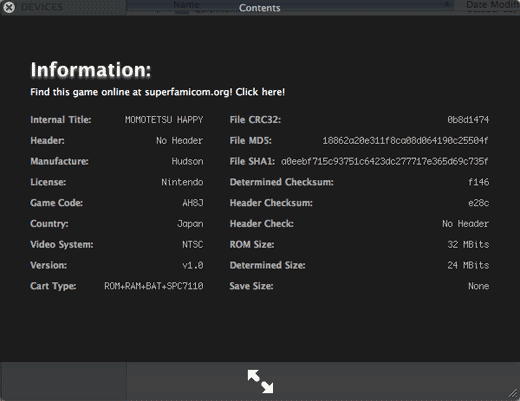Click the Internal Title label

61,120
